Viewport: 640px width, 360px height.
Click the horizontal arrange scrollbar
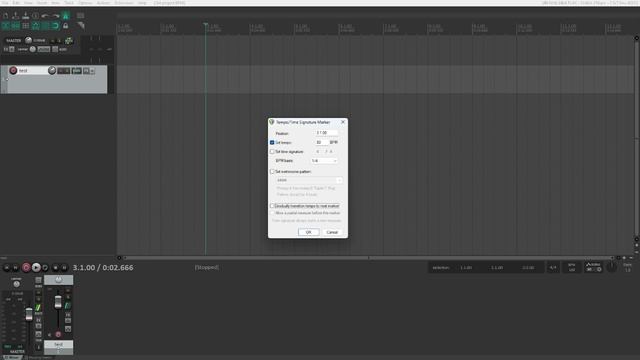[x=369, y=258]
